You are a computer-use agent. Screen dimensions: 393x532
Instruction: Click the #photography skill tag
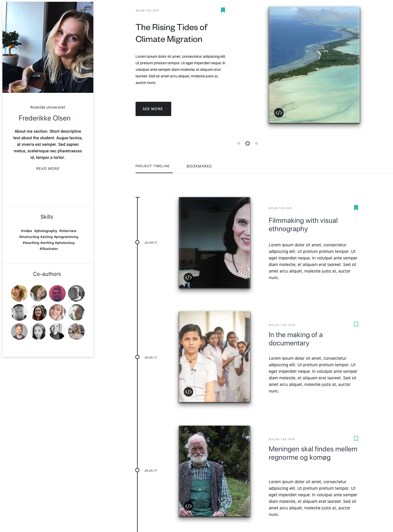[x=46, y=231]
